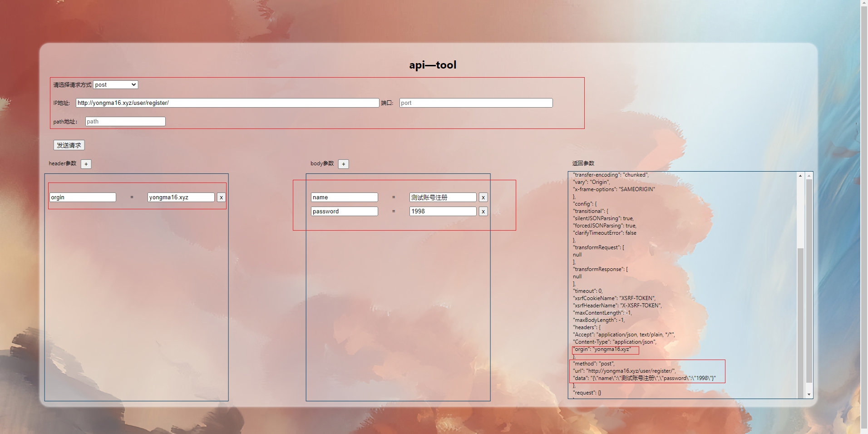Remove the orgin header row with x

point(221,197)
